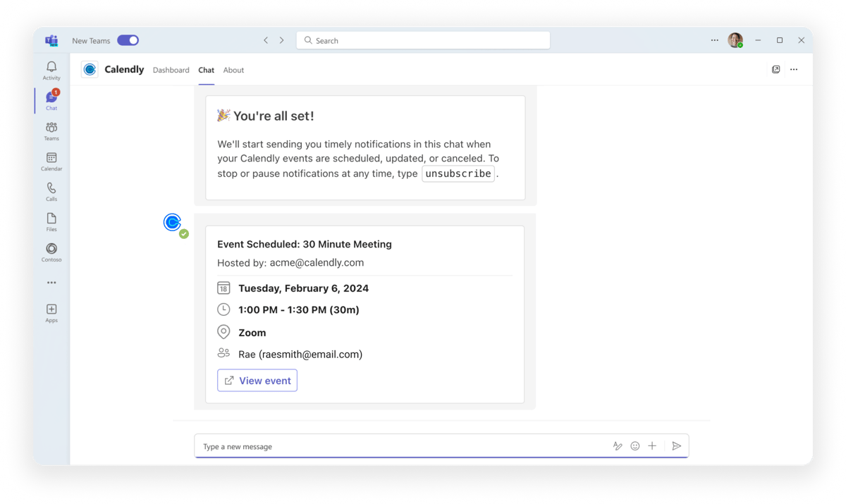
Task: Toggle the New Teams switch
Action: (x=128, y=40)
